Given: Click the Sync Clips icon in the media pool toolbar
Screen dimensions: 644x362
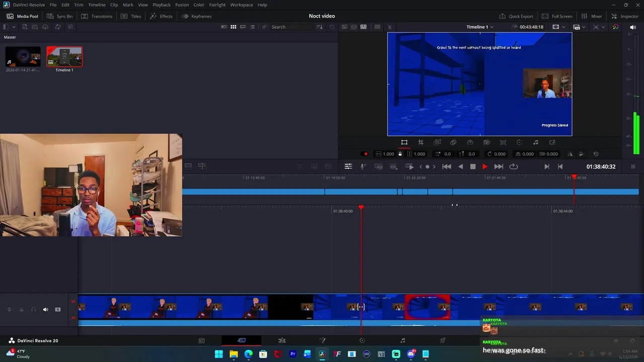Looking at the screenshot, I should 58,27.
